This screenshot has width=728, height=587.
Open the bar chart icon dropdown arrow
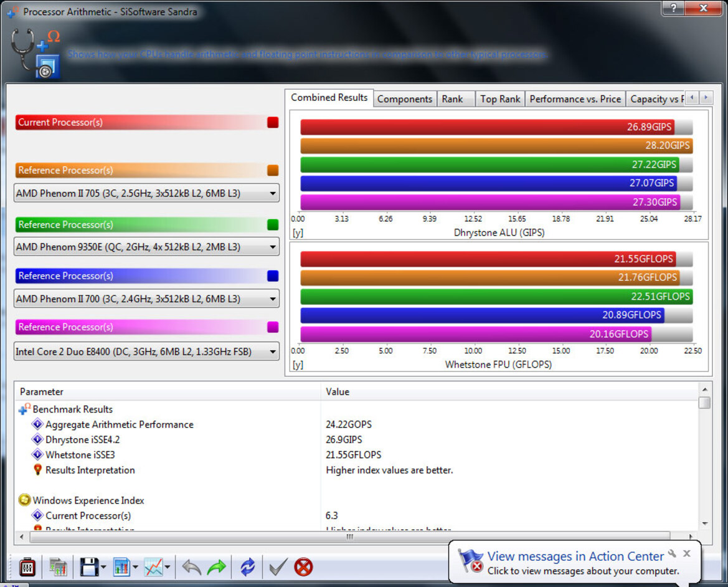coord(136,567)
